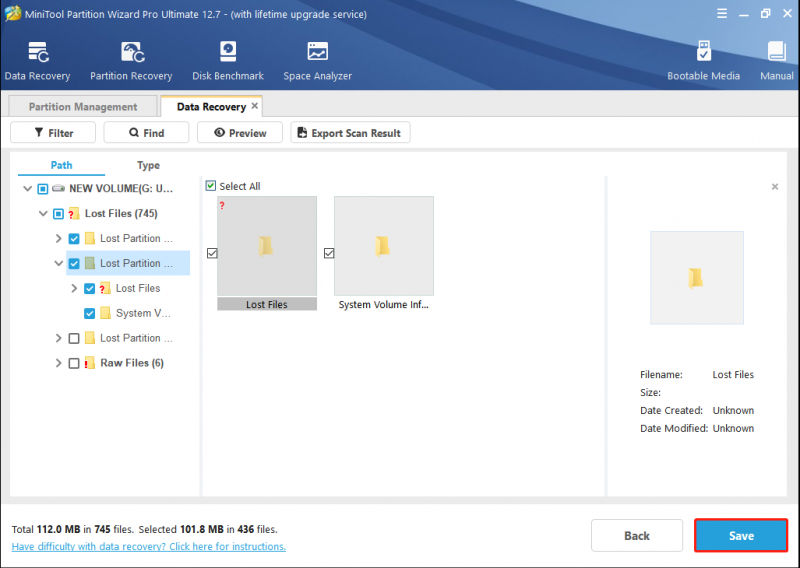This screenshot has width=800, height=568.
Task: Close the Data Recovery tab
Action: (255, 106)
